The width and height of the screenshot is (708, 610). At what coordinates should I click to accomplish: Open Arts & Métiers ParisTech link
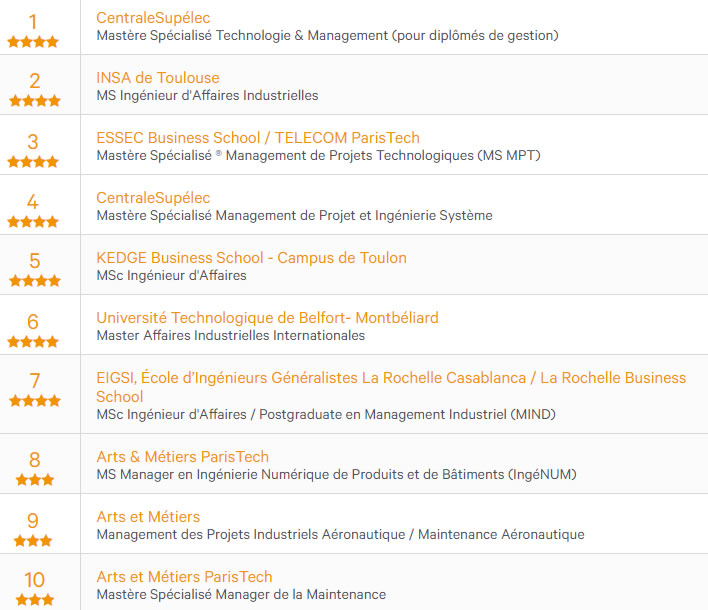182,457
